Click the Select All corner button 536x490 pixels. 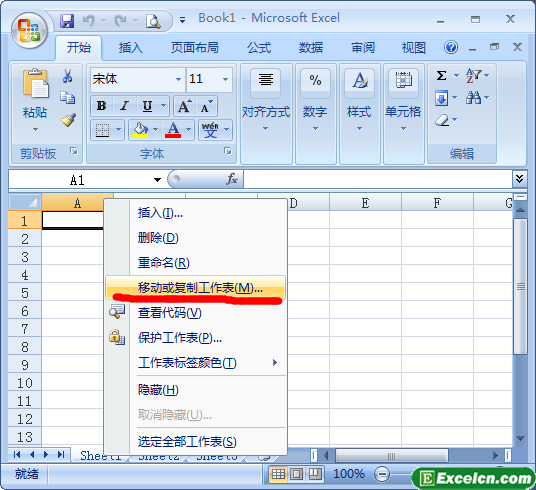coord(25,202)
